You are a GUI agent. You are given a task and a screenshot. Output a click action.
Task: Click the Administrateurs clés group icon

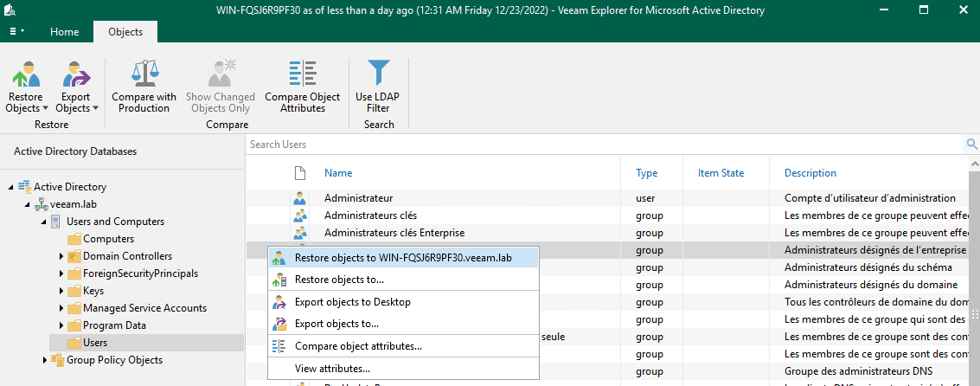pos(300,216)
